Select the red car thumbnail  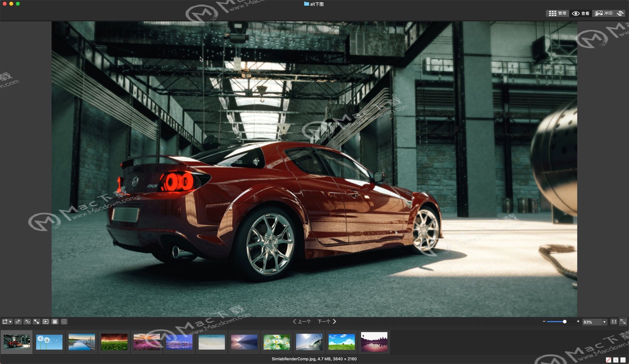17,342
